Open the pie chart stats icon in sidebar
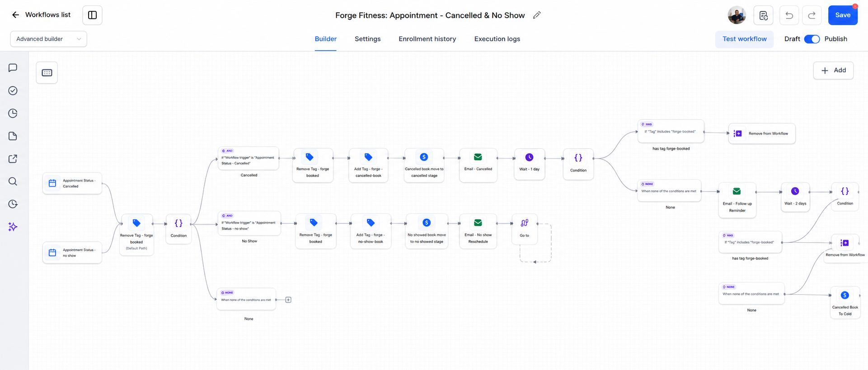868x370 pixels. click(13, 113)
